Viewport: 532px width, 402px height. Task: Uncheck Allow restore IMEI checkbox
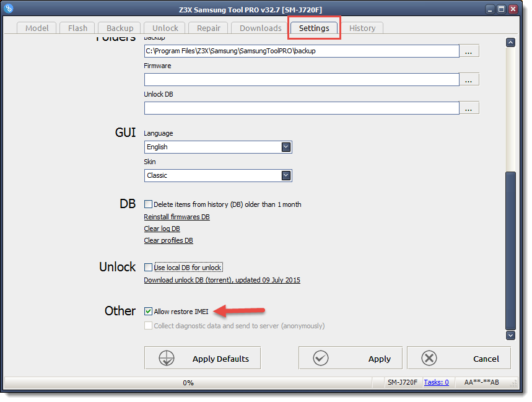click(148, 311)
